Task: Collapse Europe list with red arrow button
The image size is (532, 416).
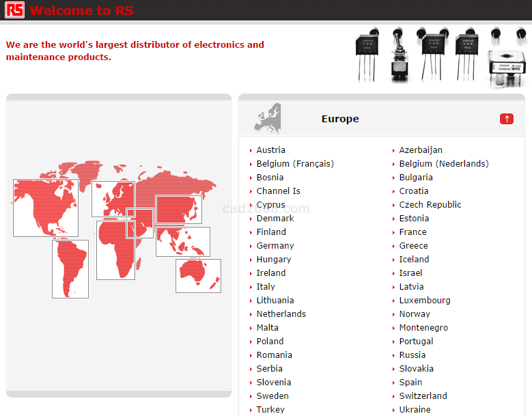Action: [506, 119]
